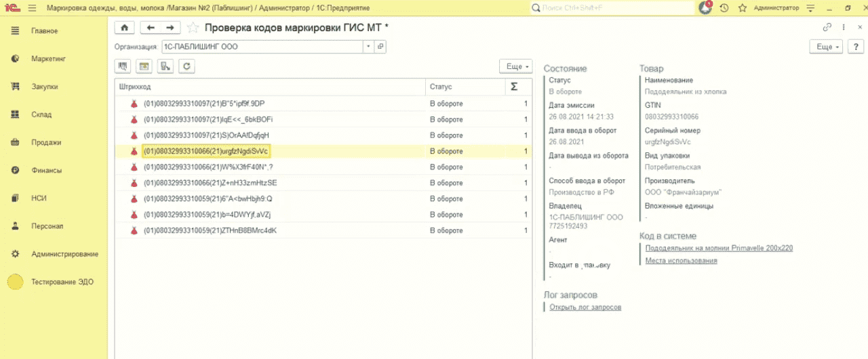Open the Места использования link
The width and height of the screenshot is (868, 359).
point(681,261)
